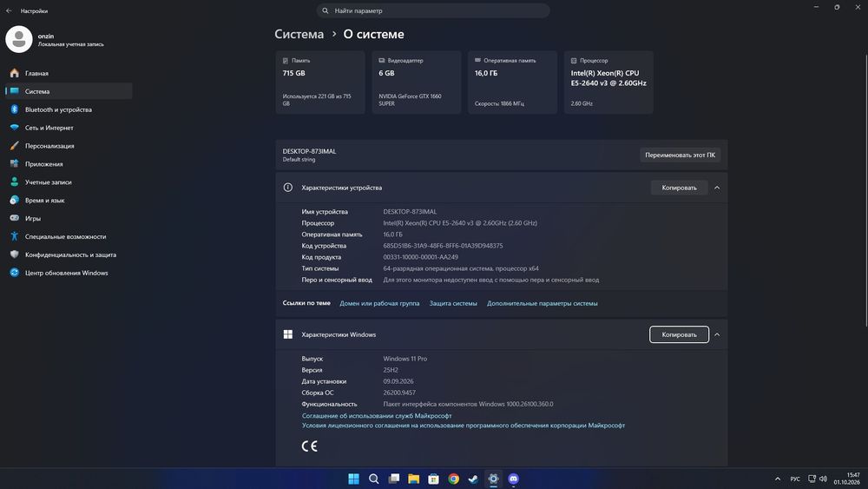Screen dimensions: 868x489
Task: Open the Процессор Intel Xeon card
Action: [x=608, y=83]
